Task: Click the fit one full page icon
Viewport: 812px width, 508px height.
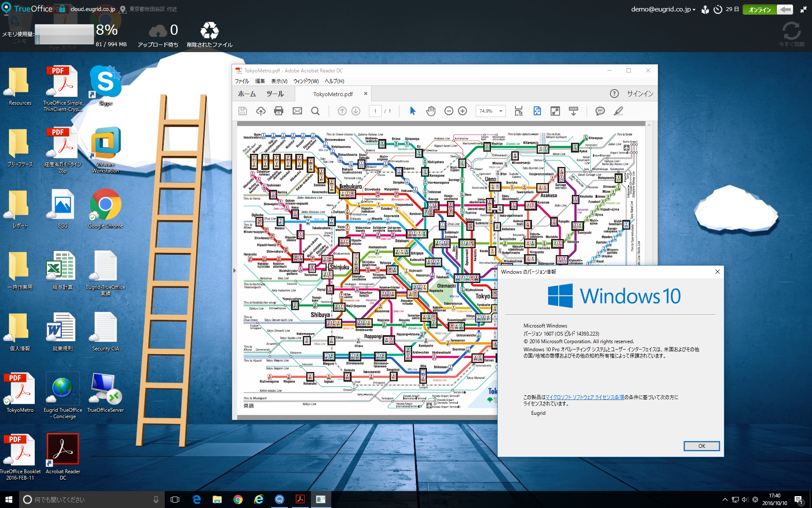Action: click(x=537, y=111)
